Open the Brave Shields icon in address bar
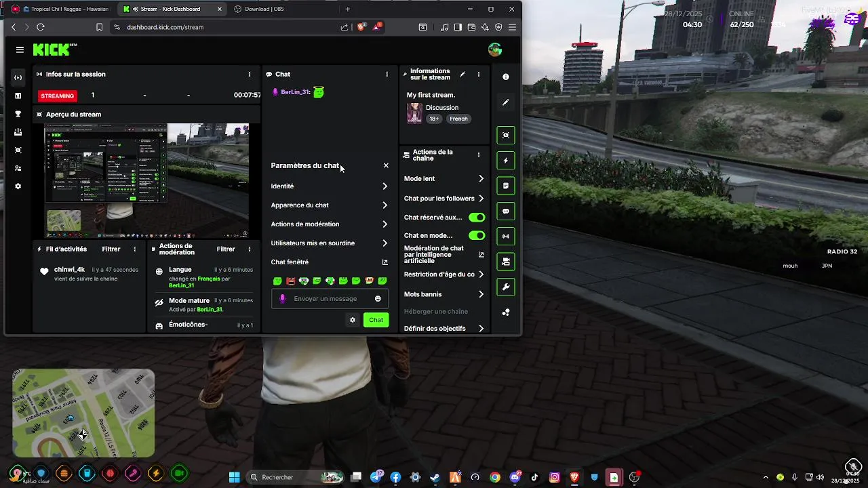Viewport: 868px width, 488px height. tap(361, 27)
